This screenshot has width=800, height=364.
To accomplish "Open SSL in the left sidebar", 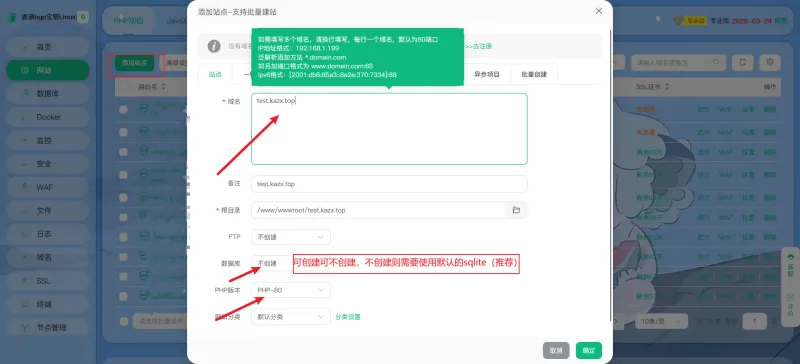I will click(x=47, y=281).
